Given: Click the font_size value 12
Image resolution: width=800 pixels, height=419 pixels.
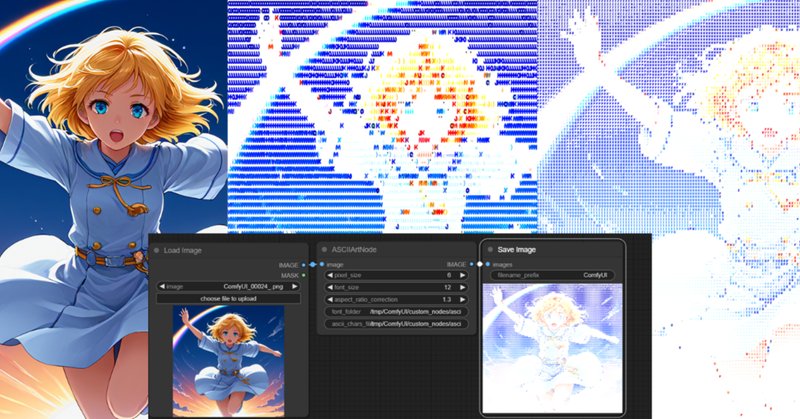Looking at the screenshot, I should coord(447,287).
